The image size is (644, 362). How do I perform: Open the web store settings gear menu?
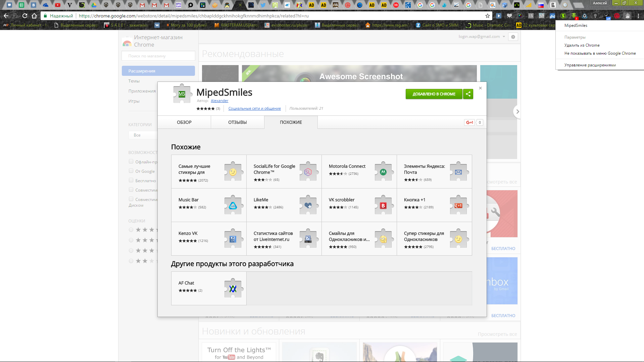513,37
